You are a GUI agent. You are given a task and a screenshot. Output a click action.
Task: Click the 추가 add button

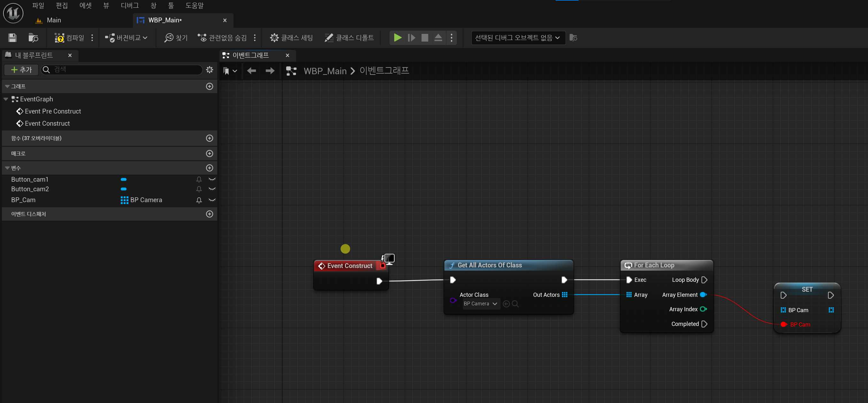pyautogui.click(x=21, y=70)
